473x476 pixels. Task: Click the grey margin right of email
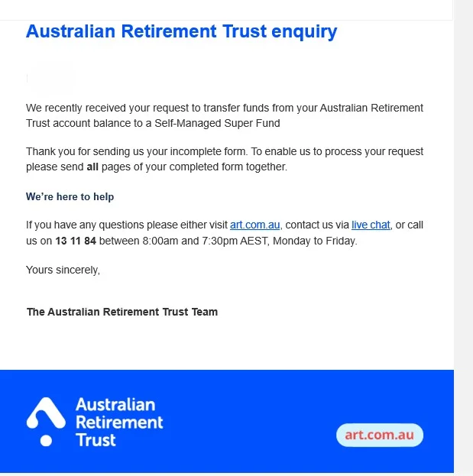(x=464, y=238)
